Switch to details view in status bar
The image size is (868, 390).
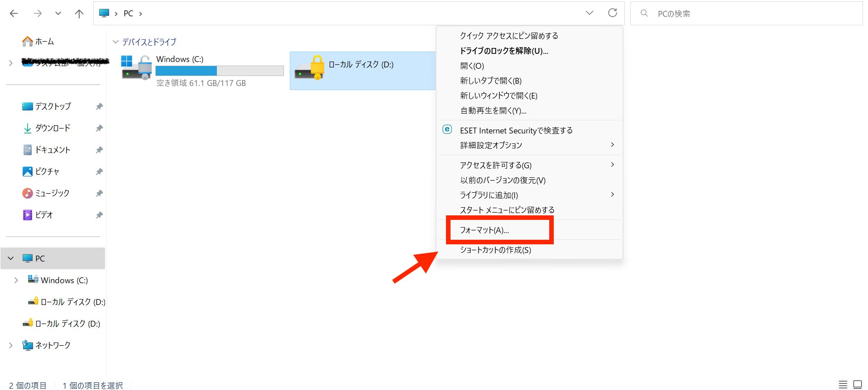(843, 385)
